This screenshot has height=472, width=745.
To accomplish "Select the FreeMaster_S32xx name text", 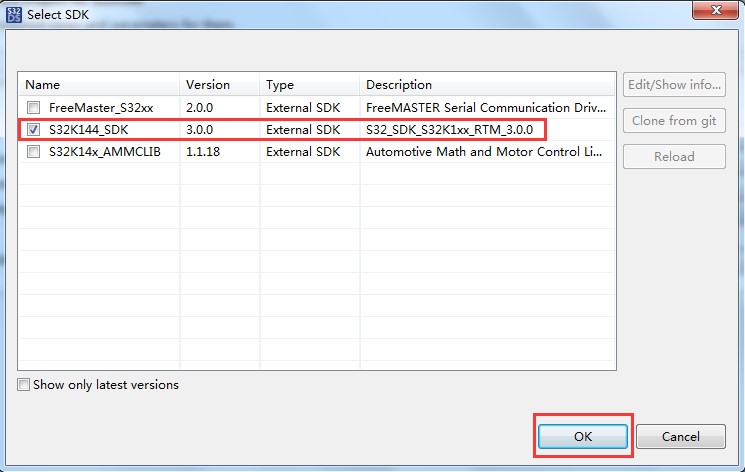I will coord(101,108).
